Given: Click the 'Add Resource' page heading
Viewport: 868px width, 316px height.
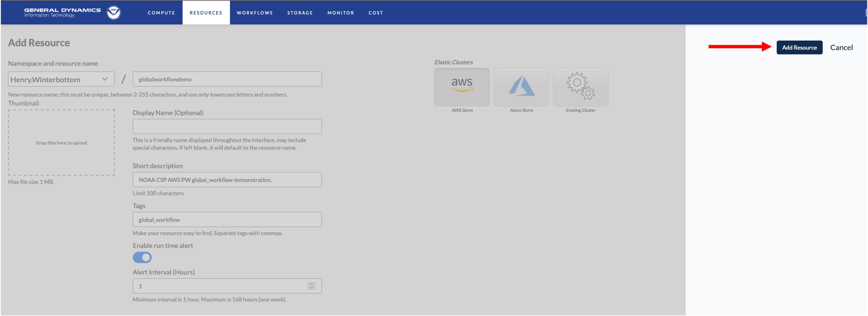Looking at the screenshot, I should (39, 43).
